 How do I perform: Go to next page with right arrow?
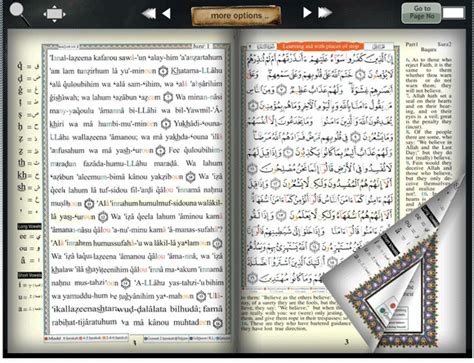pyautogui.click(x=307, y=13)
